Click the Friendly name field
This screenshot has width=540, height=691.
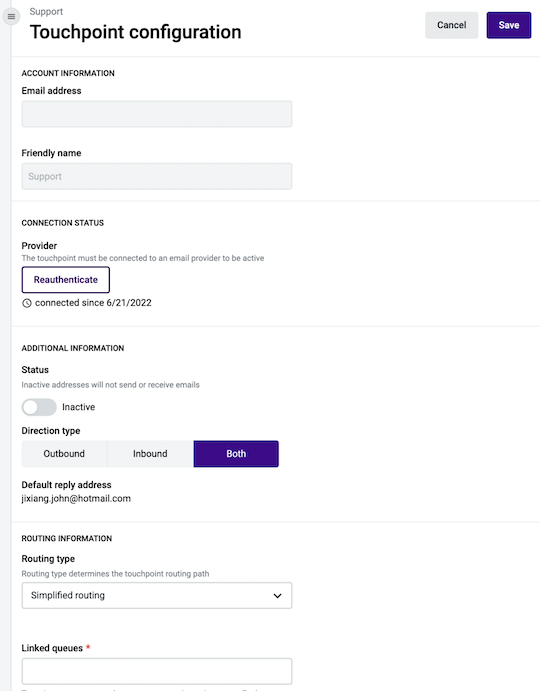(x=157, y=176)
